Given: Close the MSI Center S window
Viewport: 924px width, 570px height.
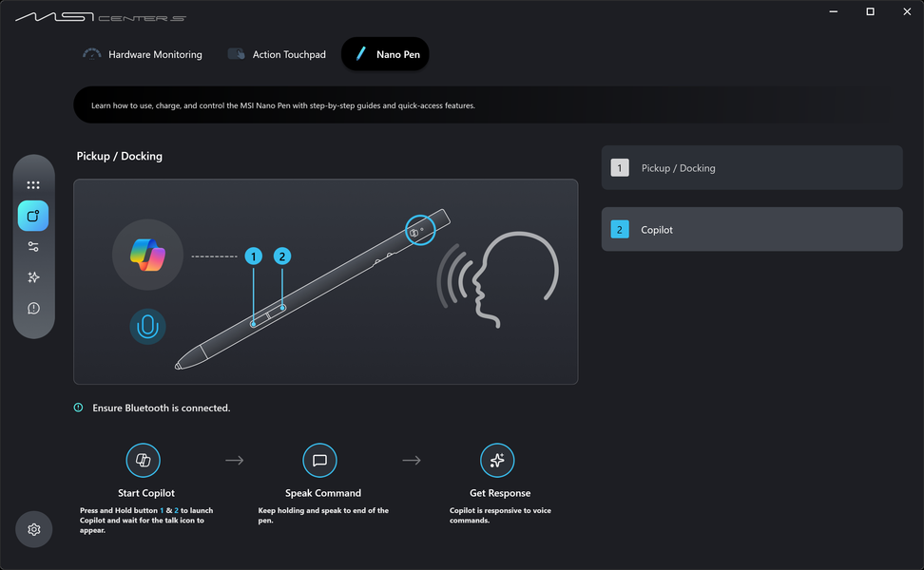Looking at the screenshot, I should 907,11.
